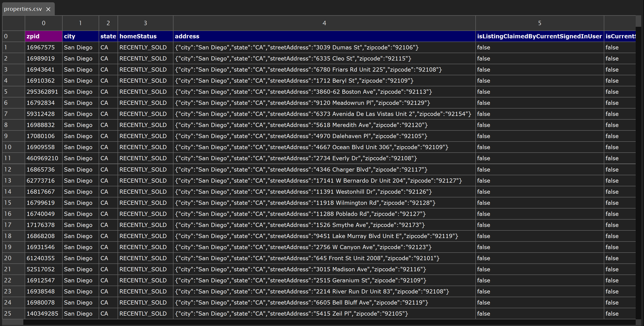Select row number 25 header
Image resolution: width=644 pixels, height=326 pixels.
(x=13, y=314)
